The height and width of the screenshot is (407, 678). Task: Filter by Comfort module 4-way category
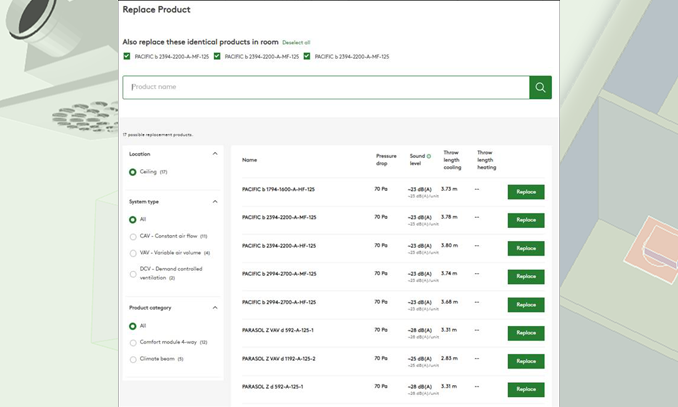tap(133, 343)
